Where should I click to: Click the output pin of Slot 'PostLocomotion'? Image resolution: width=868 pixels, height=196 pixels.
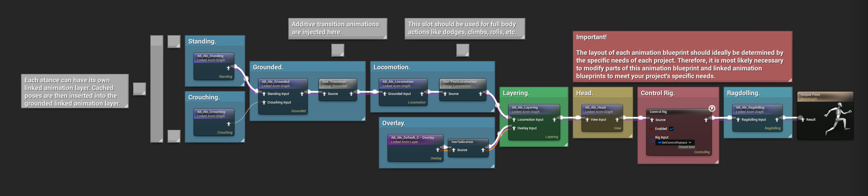481,94
